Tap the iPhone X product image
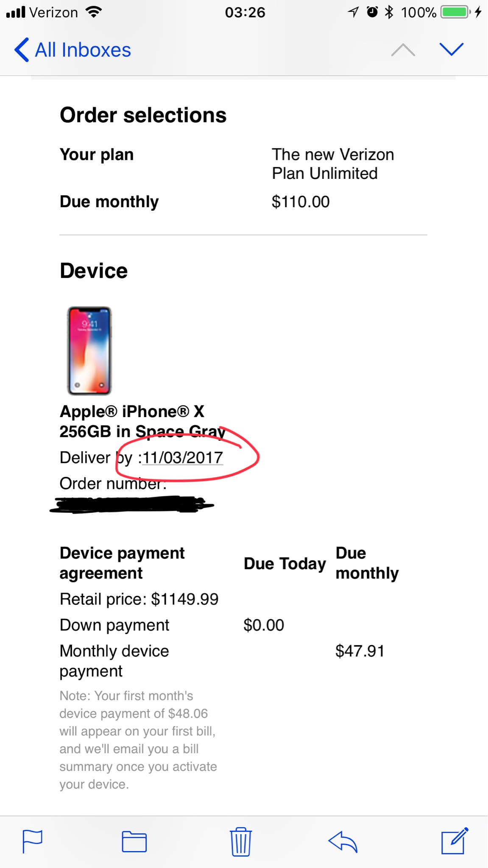The height and width of the screenshot is (868, 488). pos(89,351)
